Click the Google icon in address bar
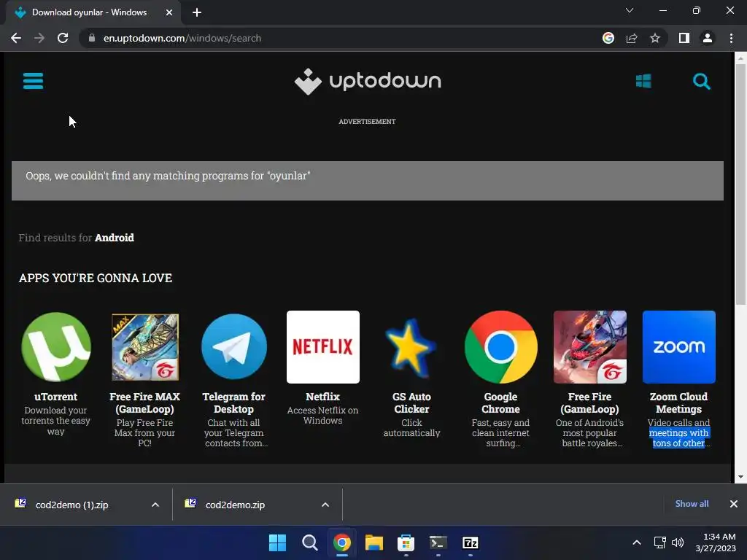The height and width of the screenshot is (560, 747). pos(608,38)
